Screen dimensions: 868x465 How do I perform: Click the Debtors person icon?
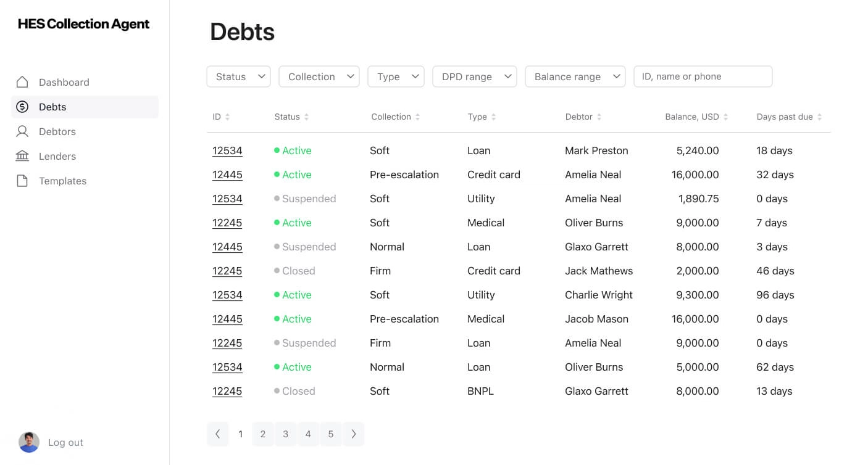tap(23, 131)
